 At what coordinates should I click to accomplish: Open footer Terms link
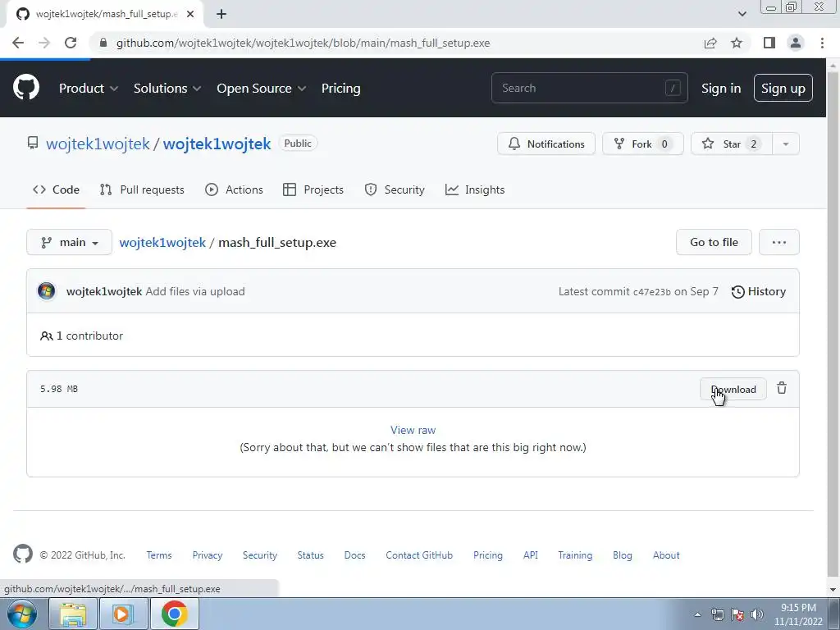point(159,555)
